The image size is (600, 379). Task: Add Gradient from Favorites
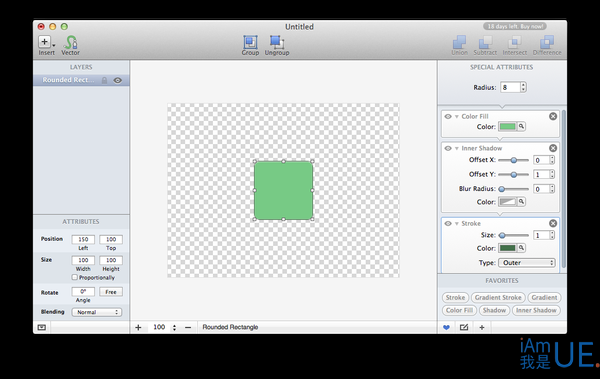click(544, 297)
